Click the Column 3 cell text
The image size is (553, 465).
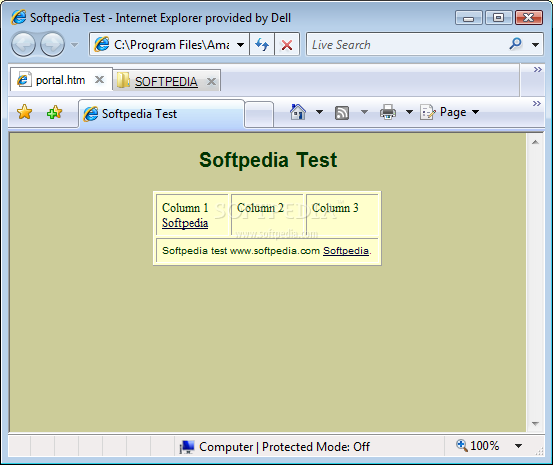335,208
